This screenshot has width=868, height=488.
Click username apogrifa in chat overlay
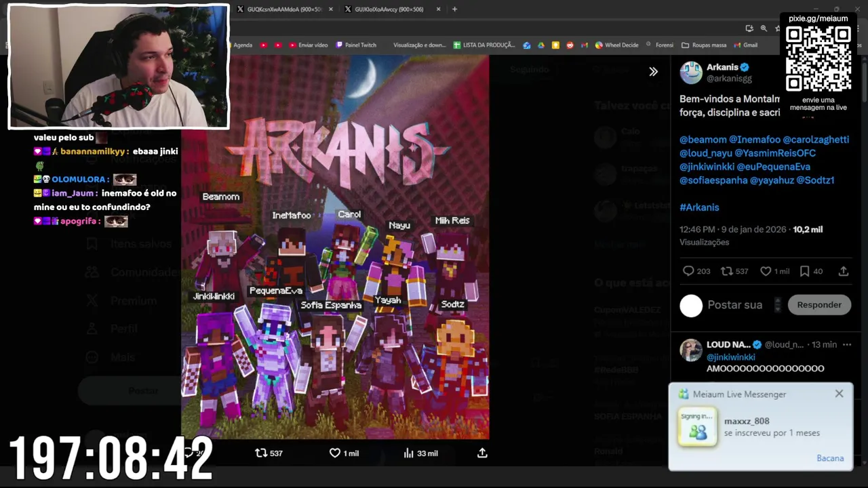click(x=79, y=222)
